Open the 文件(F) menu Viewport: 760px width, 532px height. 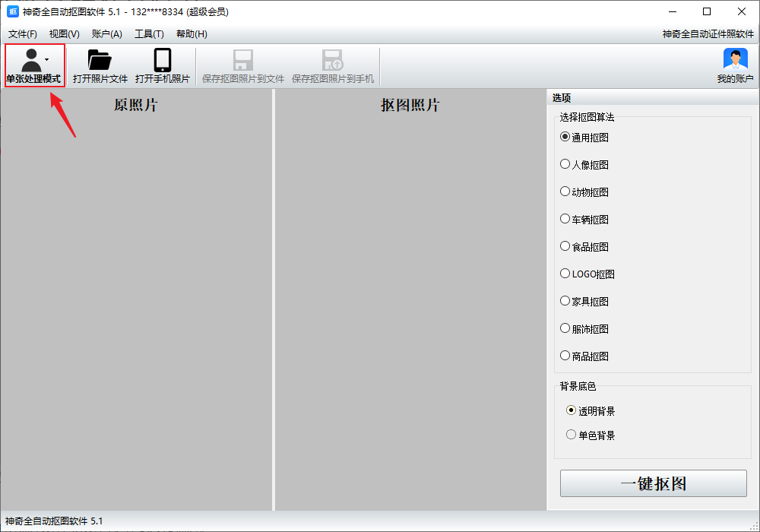click(23, 34)
